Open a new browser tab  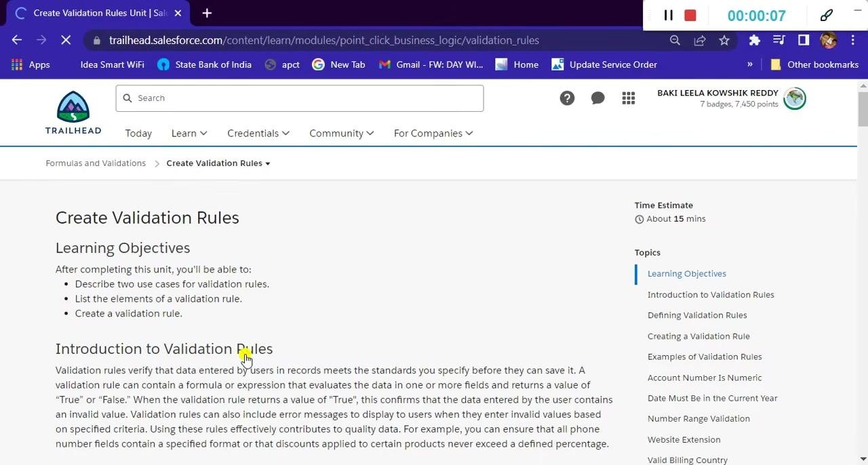(207, 13)
